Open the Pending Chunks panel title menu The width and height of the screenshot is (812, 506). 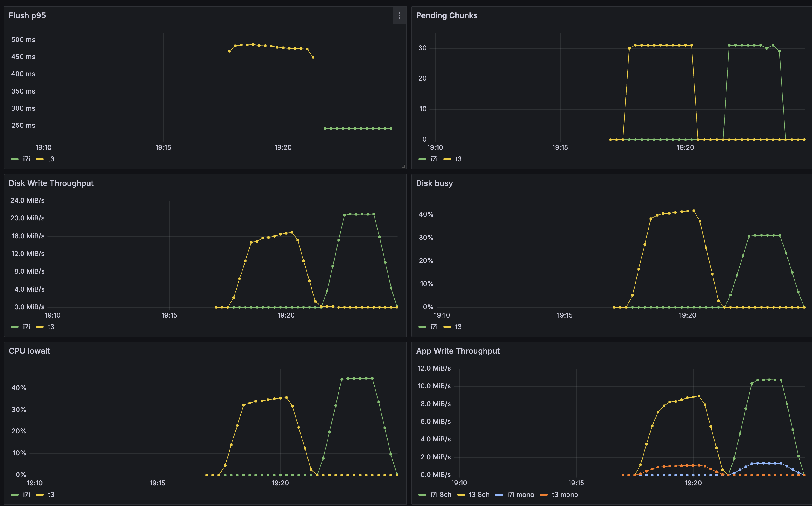coord(447,15)
